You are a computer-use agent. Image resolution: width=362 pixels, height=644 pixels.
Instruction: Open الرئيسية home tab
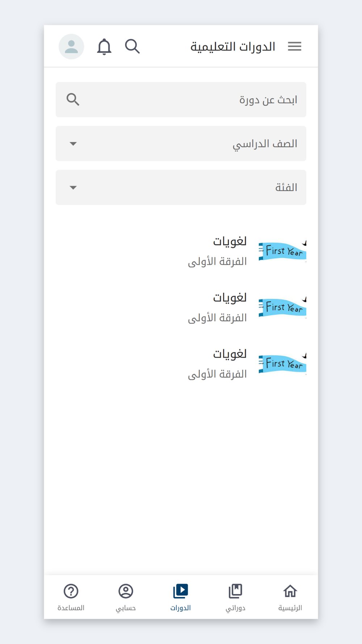(x=290, y=597)
